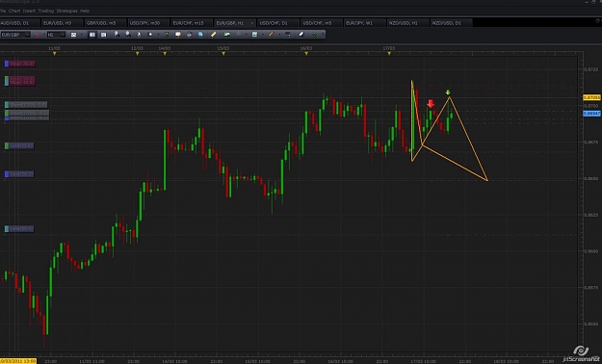Open the Insert menu
The image size is (602, 364).
[x=29, y=11]
